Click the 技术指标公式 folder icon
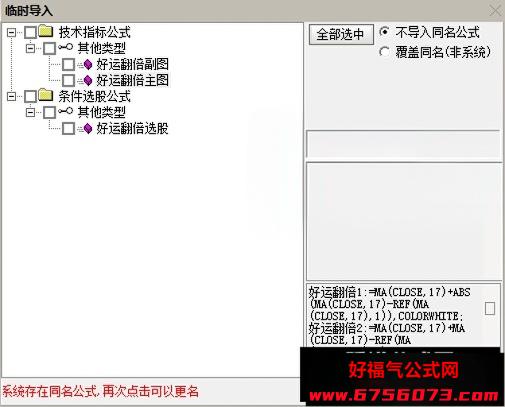 click(45, 31)
